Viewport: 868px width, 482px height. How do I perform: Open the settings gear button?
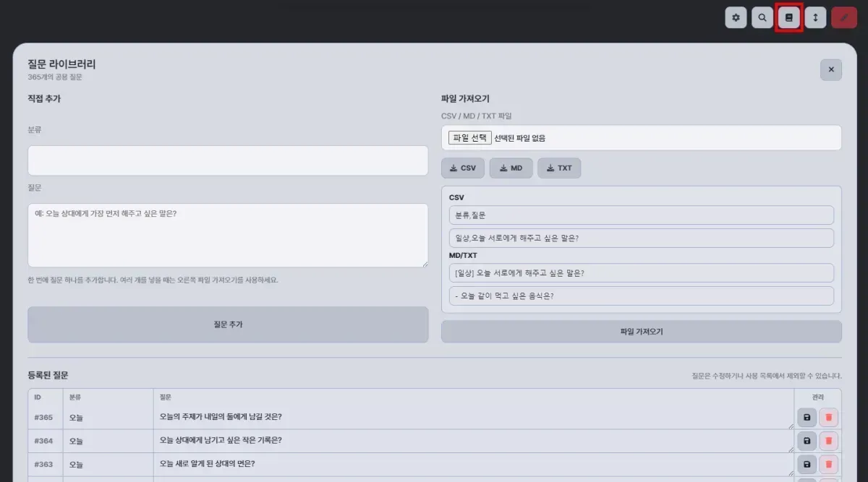point(736,17)
